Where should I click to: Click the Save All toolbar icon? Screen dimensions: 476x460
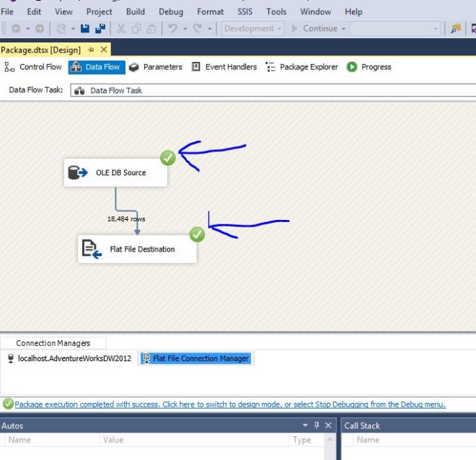(x=100, y=29)
